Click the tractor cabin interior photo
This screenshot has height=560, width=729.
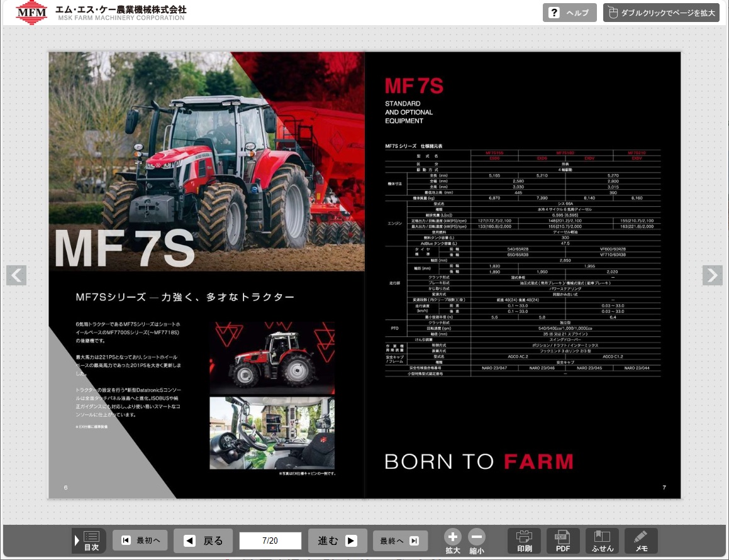point(272,432)
